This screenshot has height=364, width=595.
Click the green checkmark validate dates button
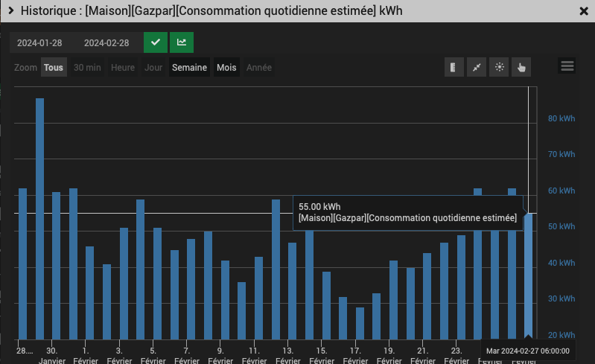point(156,42)
